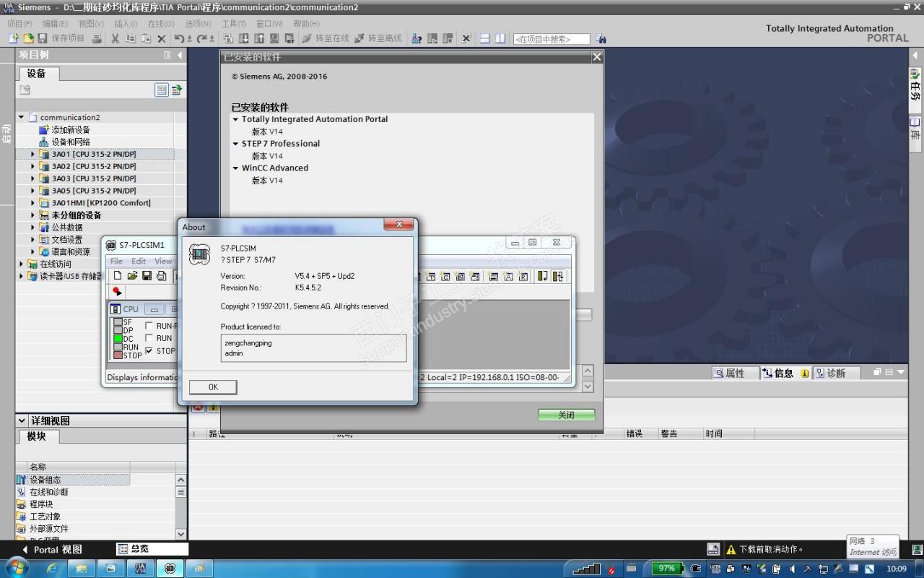Click the scroll-down arrow of 详细视图 list
Viewport: 924px width, 578px height.
click(x=181, y=534)
